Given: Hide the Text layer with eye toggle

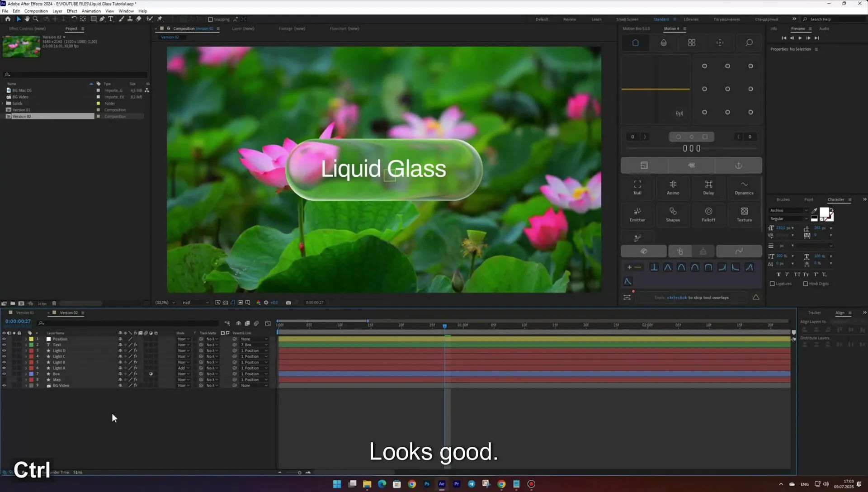Looking at the screenshot, I should click(4, 345).
